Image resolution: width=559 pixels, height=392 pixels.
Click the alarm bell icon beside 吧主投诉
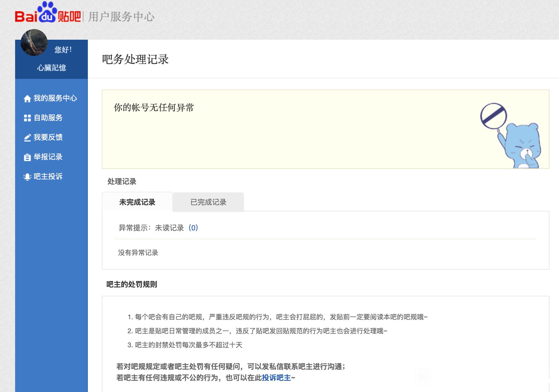[x=27, y=177]
